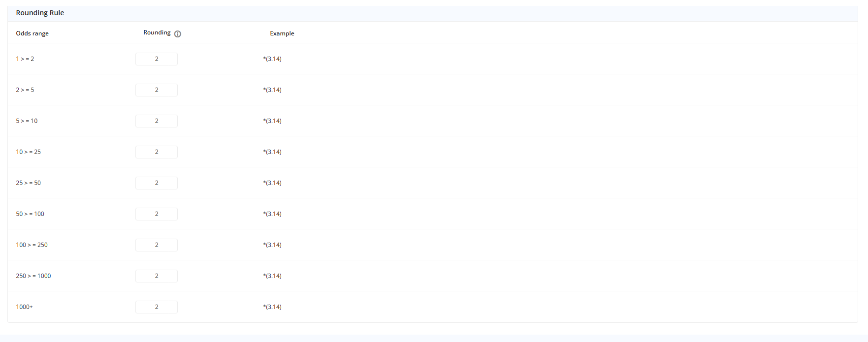Viewport: 868px width, 342px height.
Task: Select rounding input for 2 >= 5 range
Action: [157, 90]
